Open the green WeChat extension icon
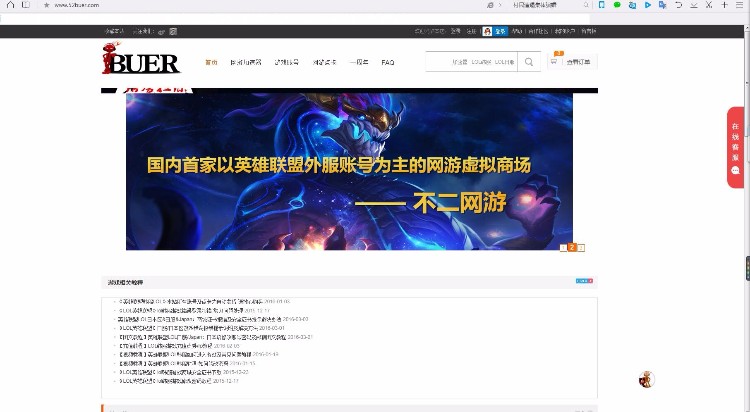 point(617,5)
